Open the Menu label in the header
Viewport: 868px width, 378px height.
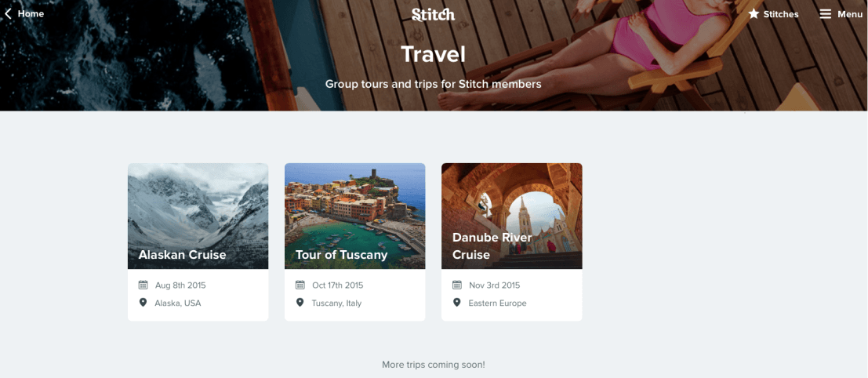[x=850, y=14]
